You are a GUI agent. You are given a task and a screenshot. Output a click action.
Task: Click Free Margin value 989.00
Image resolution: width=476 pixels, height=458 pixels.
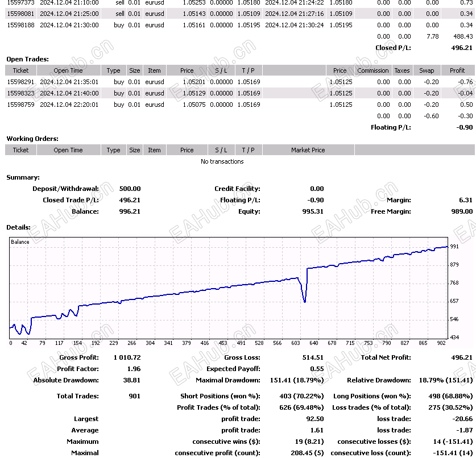click(462, 211)
